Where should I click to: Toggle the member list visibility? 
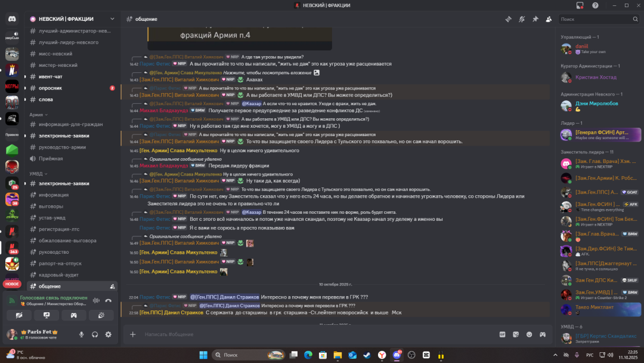pyautogui.click(x=548, y=19)
